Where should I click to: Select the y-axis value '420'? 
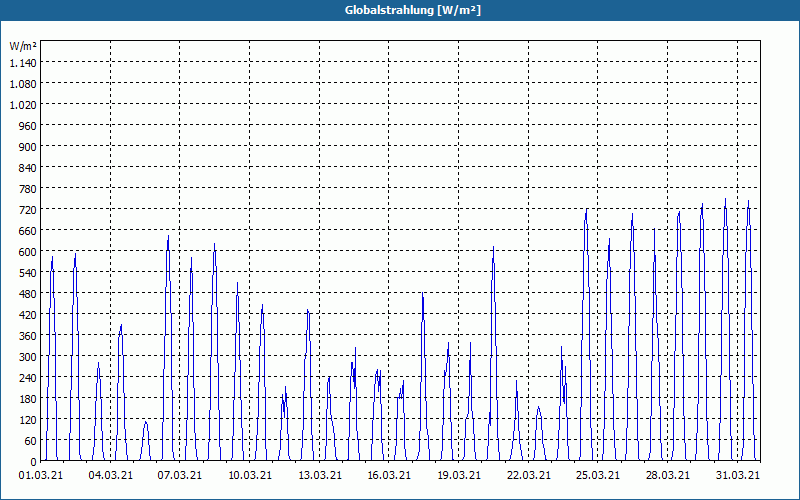point(29,315)
